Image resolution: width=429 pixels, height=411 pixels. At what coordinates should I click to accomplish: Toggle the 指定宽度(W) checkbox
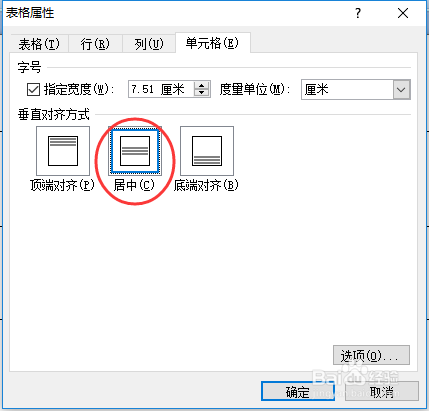pyautogui.click(x=33, y=89)
